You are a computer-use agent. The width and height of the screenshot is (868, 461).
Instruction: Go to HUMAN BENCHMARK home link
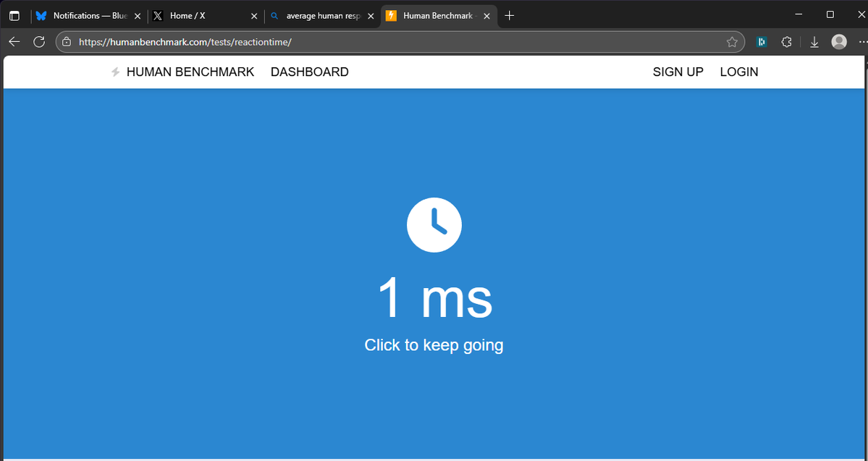tap(190, 72)
